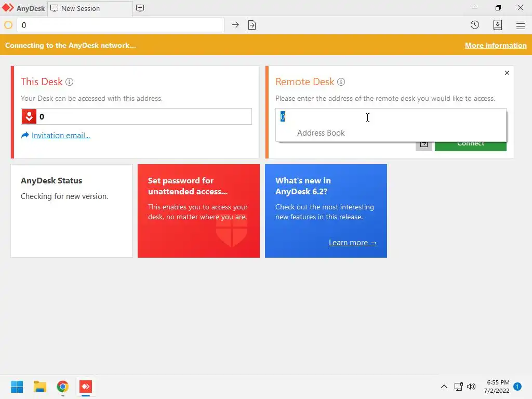Click the This Desk info icon
532x399 pixels.
click(x=69, y=82)
